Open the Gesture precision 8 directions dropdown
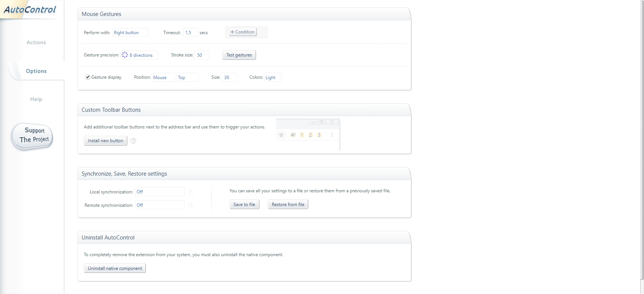Screen dimensions: 644x294 [139, 55]
